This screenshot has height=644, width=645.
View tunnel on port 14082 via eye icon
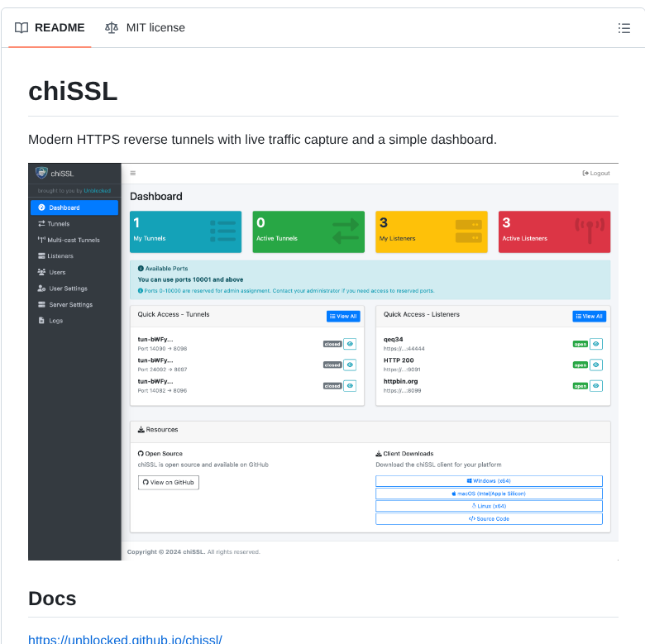(350, 386)
